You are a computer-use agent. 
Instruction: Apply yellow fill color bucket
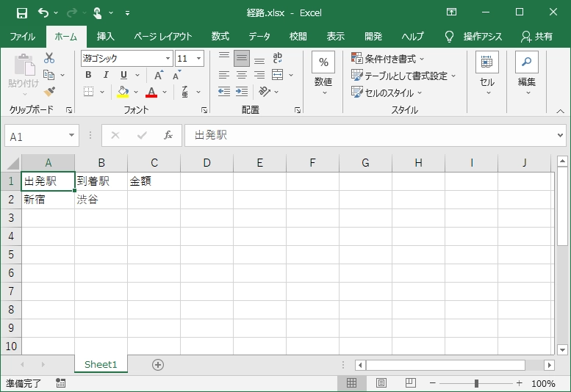tap(123, 92)
